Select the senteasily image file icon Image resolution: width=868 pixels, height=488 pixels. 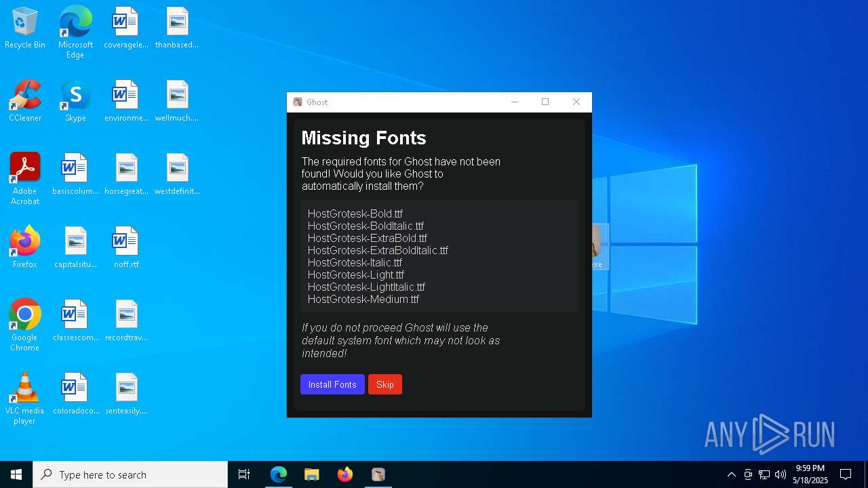tap(126, 394)
